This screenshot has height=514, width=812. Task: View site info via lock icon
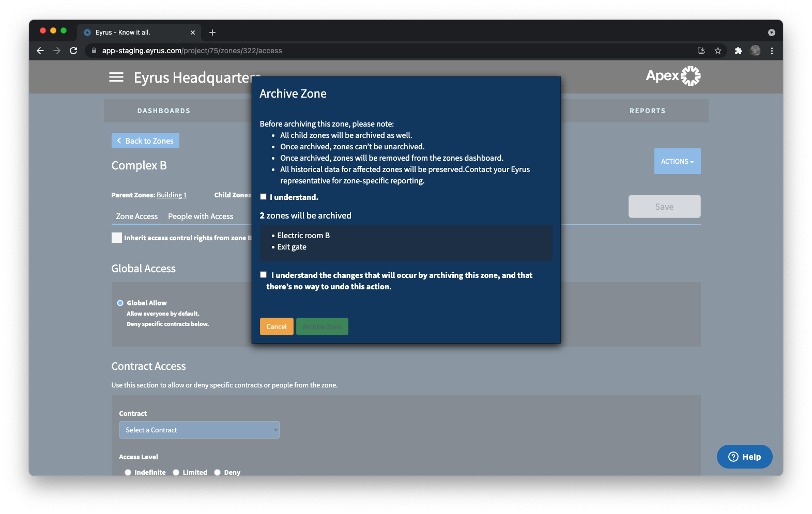click(x=94, y=51)
